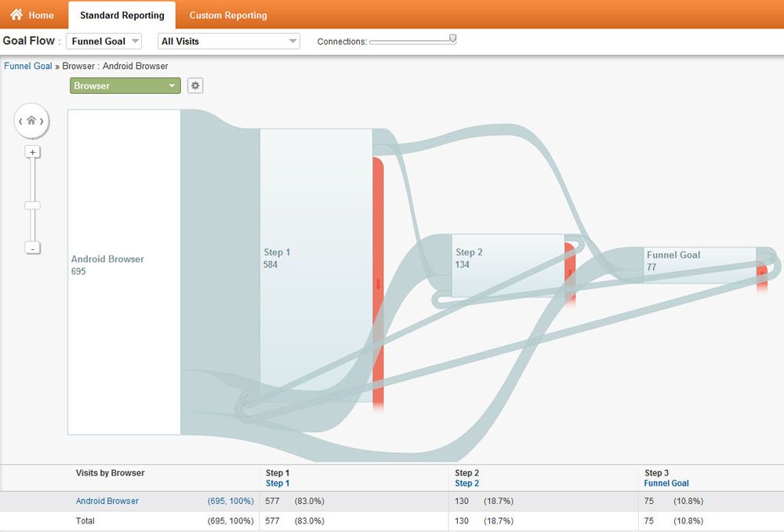
Task: Open the Step 1 link in the table header
Action: pyautogui.click(x=277, y=483)
